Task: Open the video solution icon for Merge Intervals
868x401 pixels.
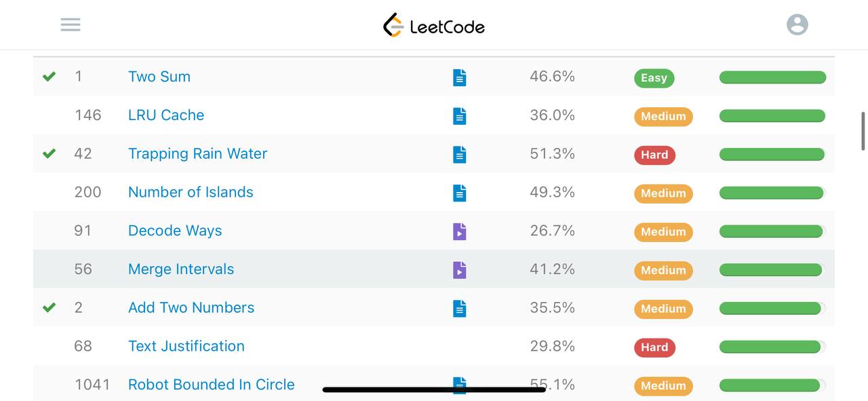Action: click(x=460, y=270)
